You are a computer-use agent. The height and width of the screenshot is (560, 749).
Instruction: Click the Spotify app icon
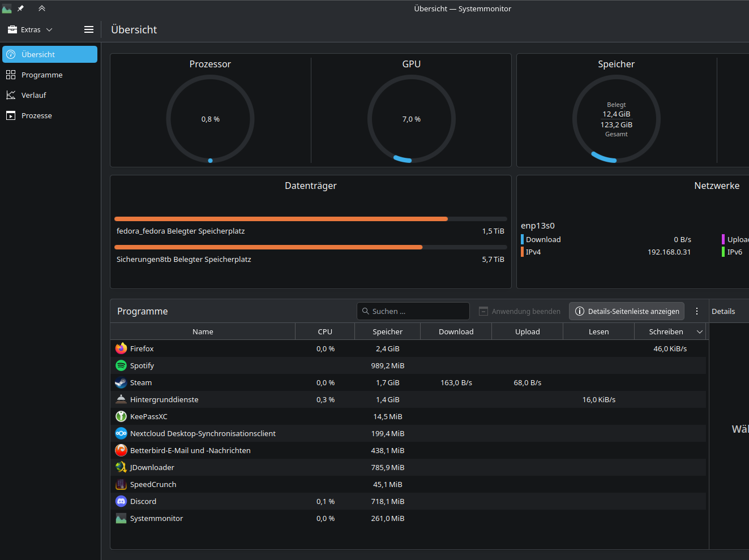(x=121, y=365)
